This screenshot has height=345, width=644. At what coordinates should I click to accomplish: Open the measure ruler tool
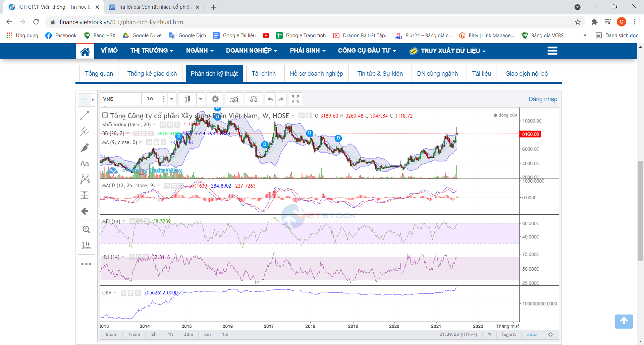point(86,246)
